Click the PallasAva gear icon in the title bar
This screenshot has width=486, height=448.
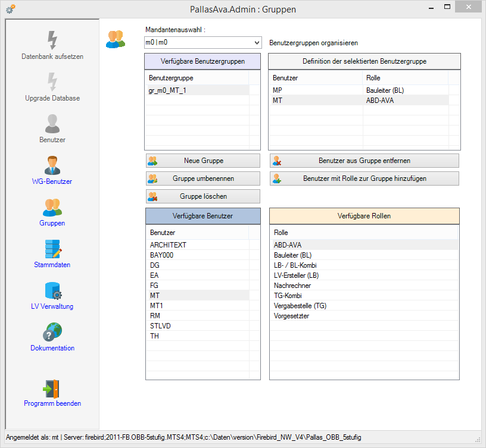pyautogui.click(x=11, y=9)
